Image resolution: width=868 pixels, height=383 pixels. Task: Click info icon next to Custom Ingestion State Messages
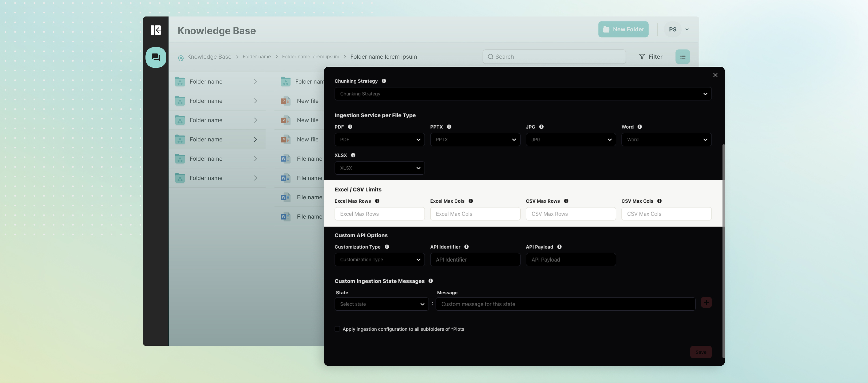click(431, 281)
